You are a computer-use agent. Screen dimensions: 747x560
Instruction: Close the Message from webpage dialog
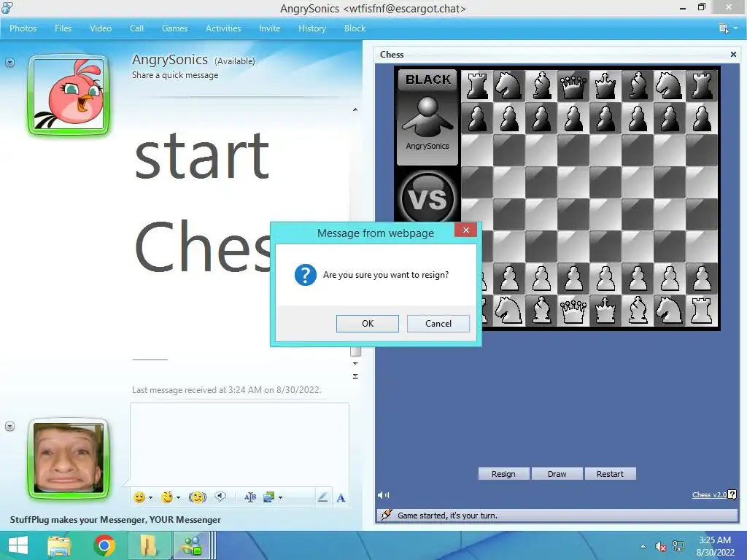(x=466, y=230)
